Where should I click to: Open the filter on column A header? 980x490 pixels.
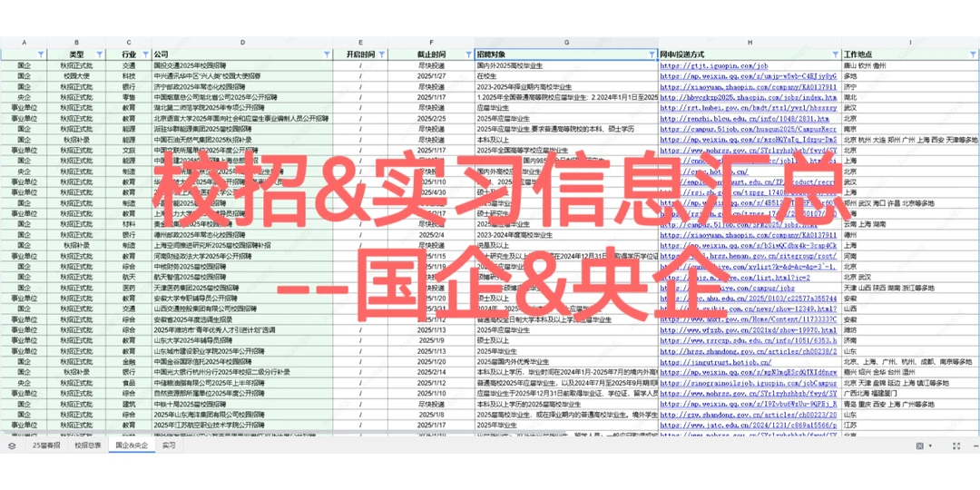pos(41,54)
